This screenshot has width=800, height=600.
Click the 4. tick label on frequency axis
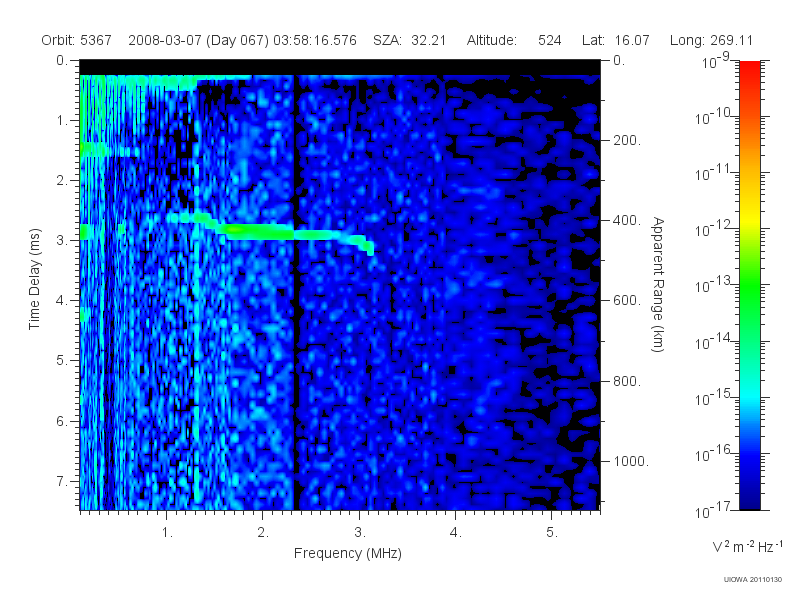(456, 533)
